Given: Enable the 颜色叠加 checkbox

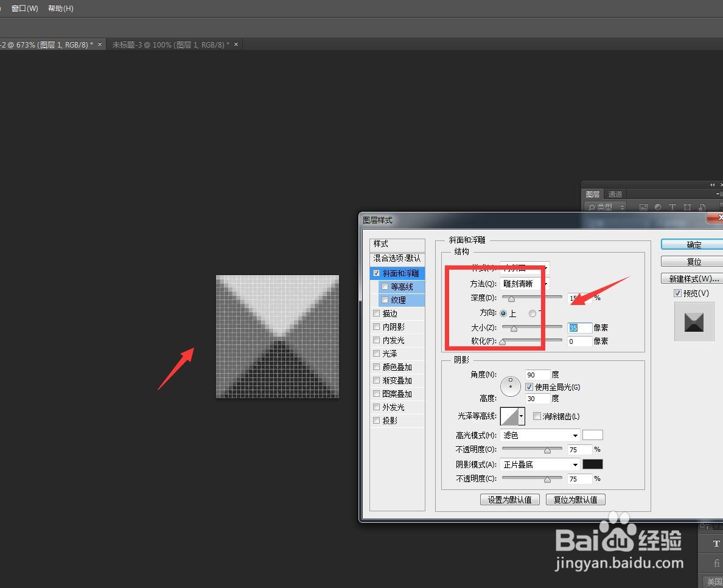Looking at the screenshot, I should [x=377, y=366].
